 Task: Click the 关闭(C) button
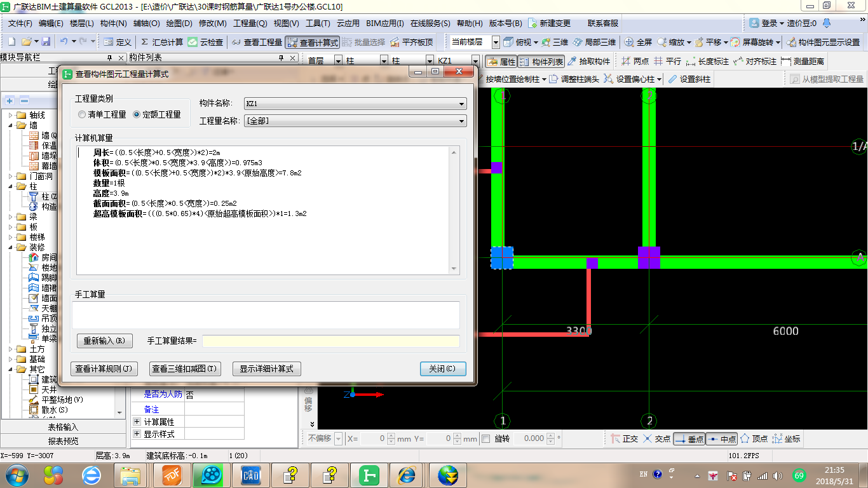(443, 369)
